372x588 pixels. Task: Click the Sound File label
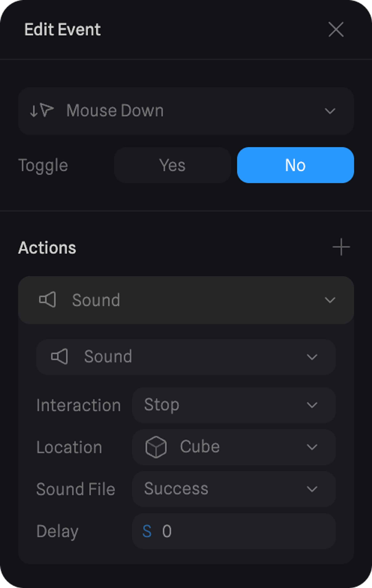point(76,489)
